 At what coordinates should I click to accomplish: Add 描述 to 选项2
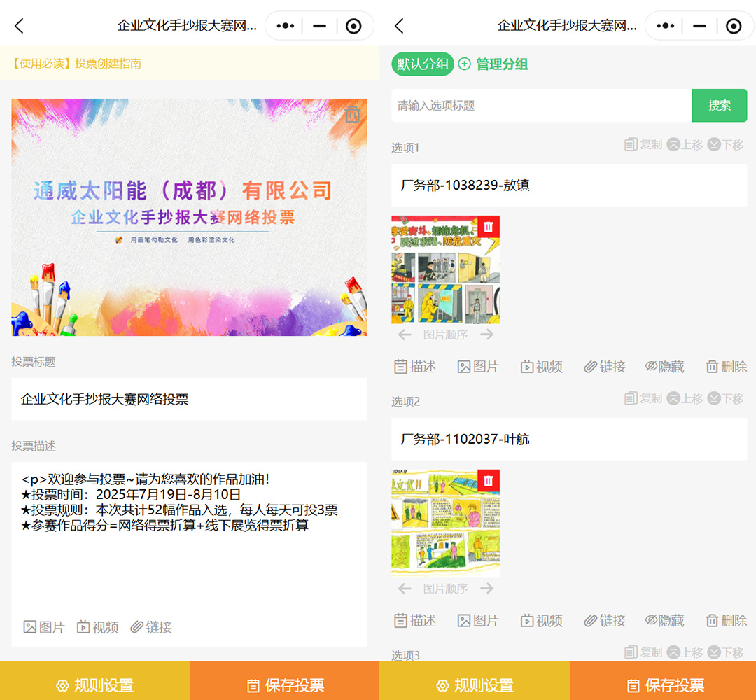[415, 620]
